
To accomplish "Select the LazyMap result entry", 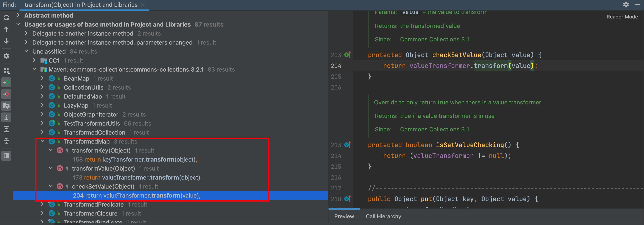I will click(76, 106).
